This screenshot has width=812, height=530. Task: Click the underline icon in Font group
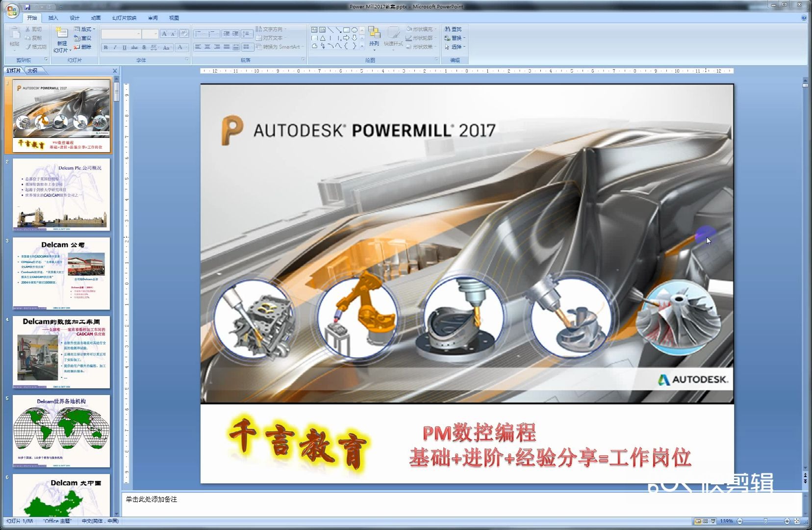pos(125,47)
